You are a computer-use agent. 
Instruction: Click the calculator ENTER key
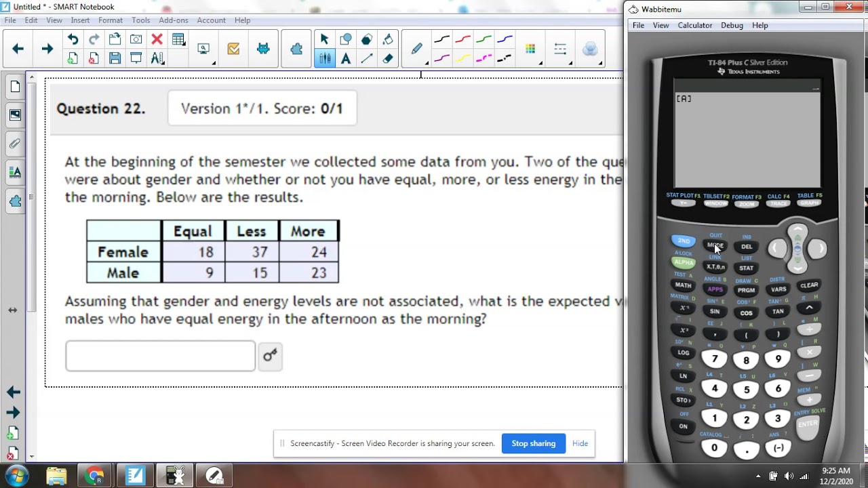pyautogui.click(x=808, y=424)
